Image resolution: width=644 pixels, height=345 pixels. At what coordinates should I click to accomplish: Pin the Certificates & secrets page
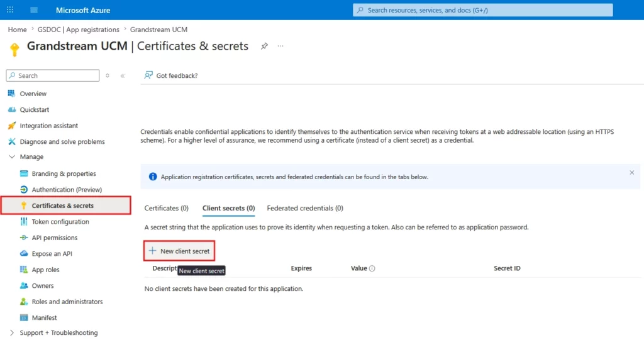(265, 46)
